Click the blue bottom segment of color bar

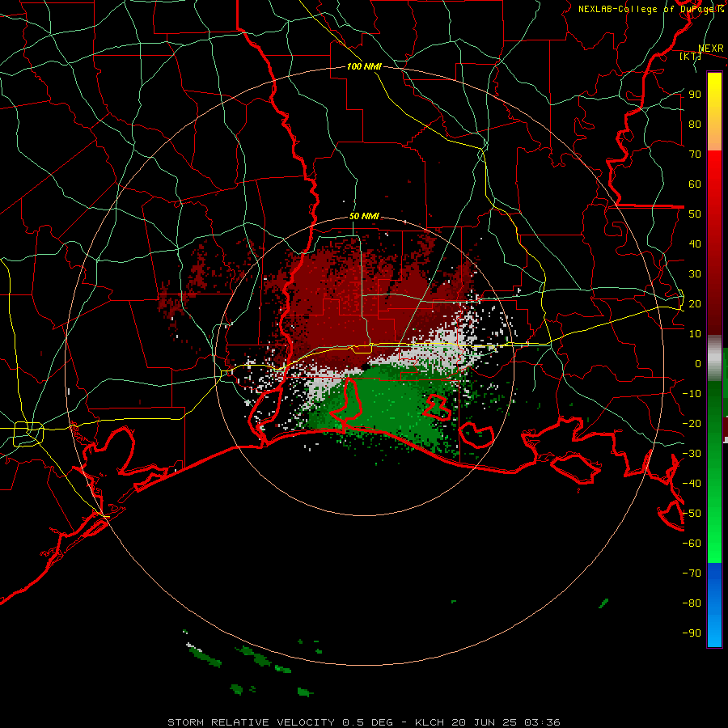[714, 604]
